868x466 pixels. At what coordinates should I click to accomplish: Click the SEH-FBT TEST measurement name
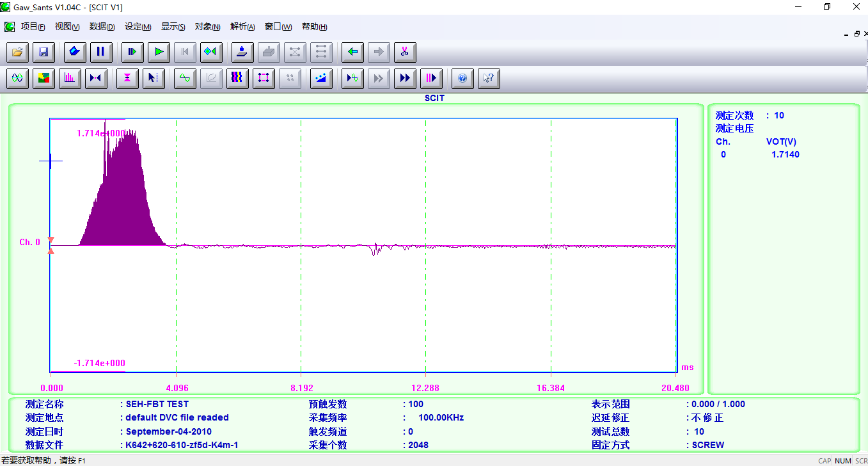pyautogui.click(x=157, y=404)
